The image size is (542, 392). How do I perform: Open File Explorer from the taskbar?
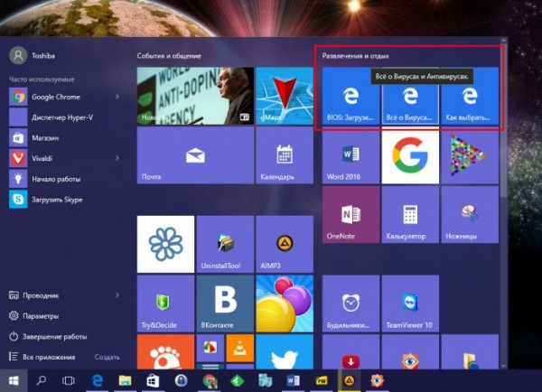126,380
